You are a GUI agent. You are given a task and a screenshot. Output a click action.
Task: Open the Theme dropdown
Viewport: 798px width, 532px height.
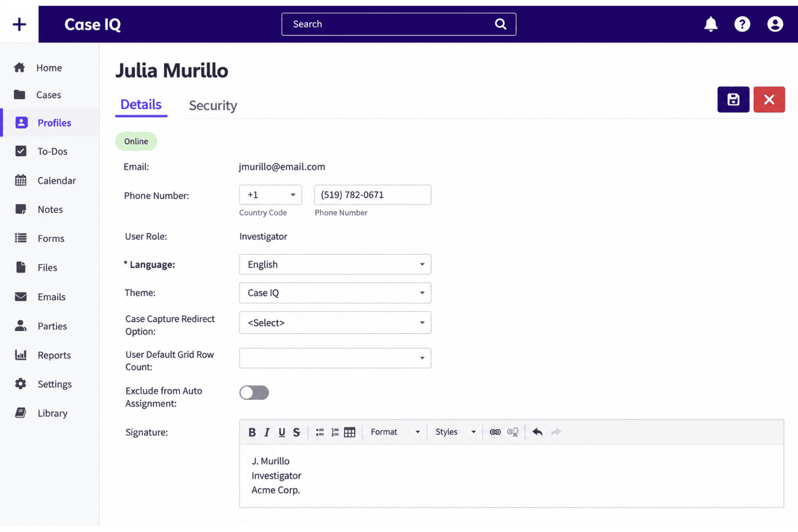pos(335,293)
